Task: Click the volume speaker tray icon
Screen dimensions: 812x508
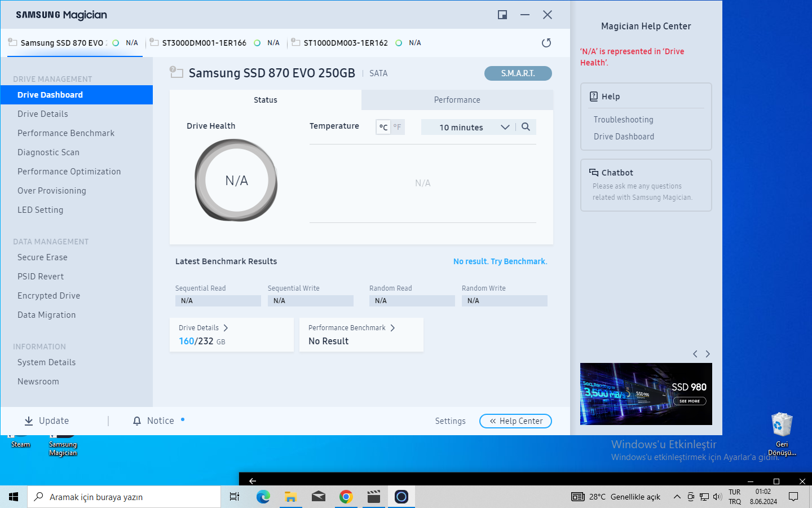Action: (717, 497)
